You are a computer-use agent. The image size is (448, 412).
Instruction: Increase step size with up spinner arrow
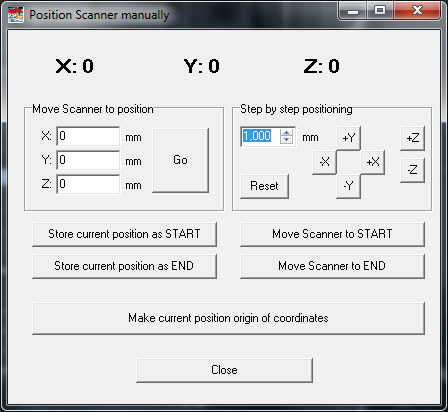point(286,133)
